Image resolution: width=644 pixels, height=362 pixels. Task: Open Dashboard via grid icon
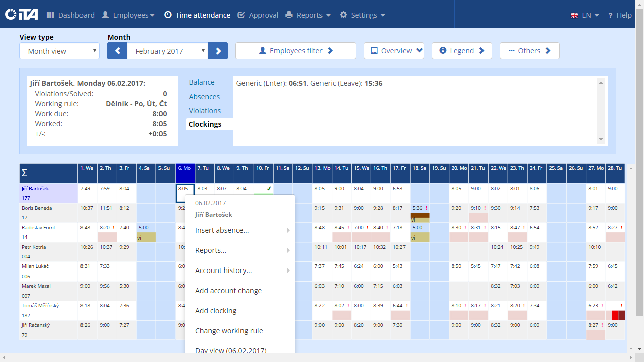coord(50,15)
